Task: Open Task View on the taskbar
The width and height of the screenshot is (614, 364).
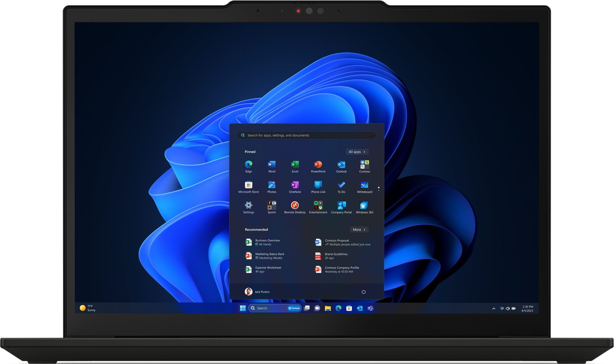Action: [x=307, y=308]
